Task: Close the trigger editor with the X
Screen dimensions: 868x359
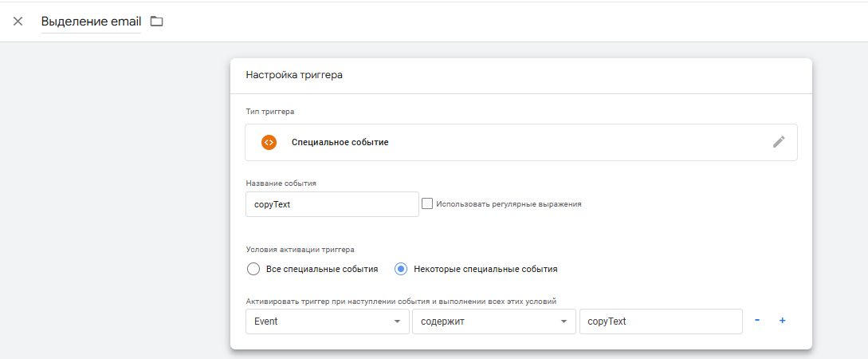Action: (x=18, y=22)
